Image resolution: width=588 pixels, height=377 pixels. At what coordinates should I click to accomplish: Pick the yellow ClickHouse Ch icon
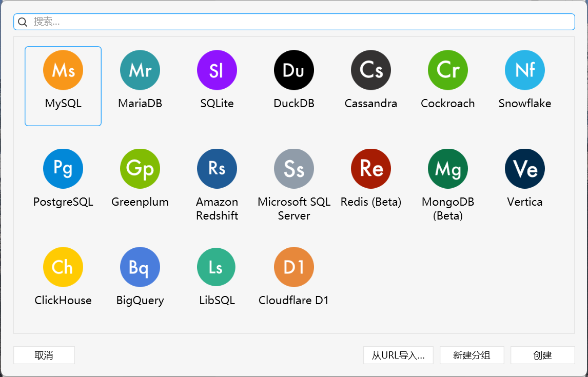63,267
